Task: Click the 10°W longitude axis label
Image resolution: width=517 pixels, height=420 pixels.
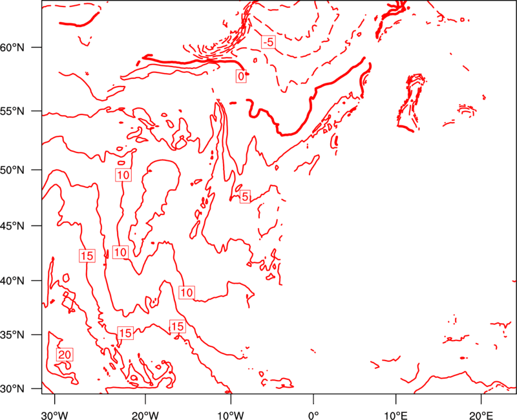Action: click(x=231, y=415)
